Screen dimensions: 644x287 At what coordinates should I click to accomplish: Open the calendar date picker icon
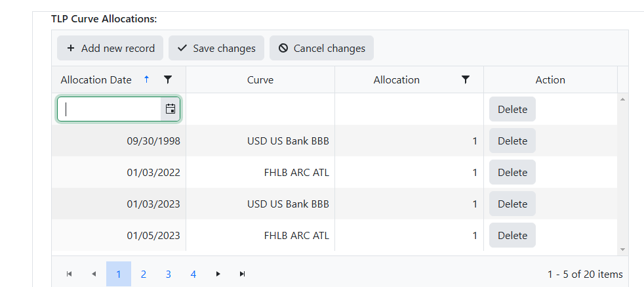(171, 109)
